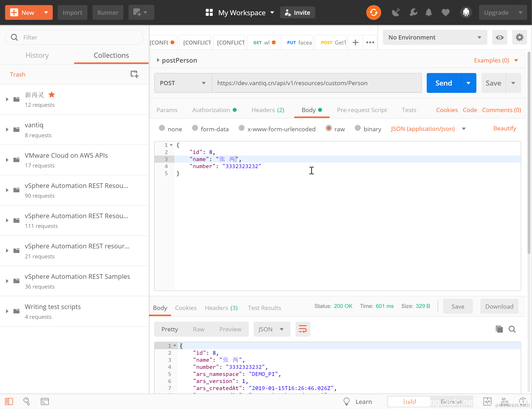Click the manage environments gear icon
Viewport: 532px width, 409px height.
coord(519,37)
